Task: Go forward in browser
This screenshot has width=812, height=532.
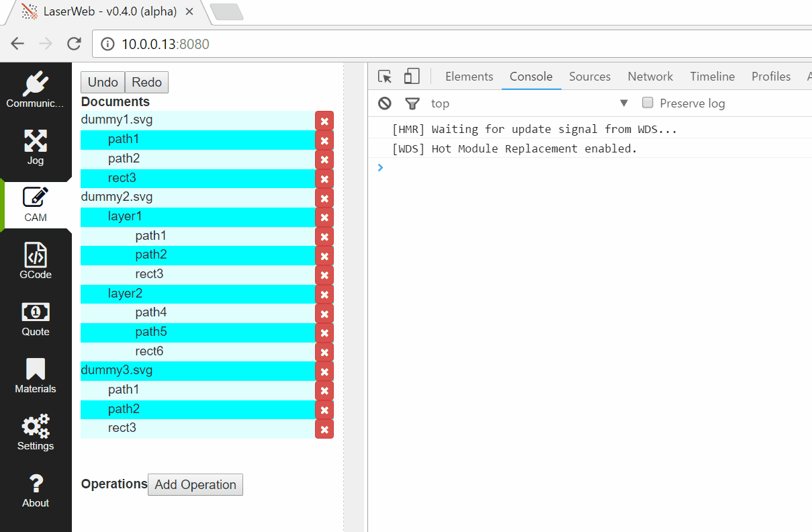Action: point(46,44)
